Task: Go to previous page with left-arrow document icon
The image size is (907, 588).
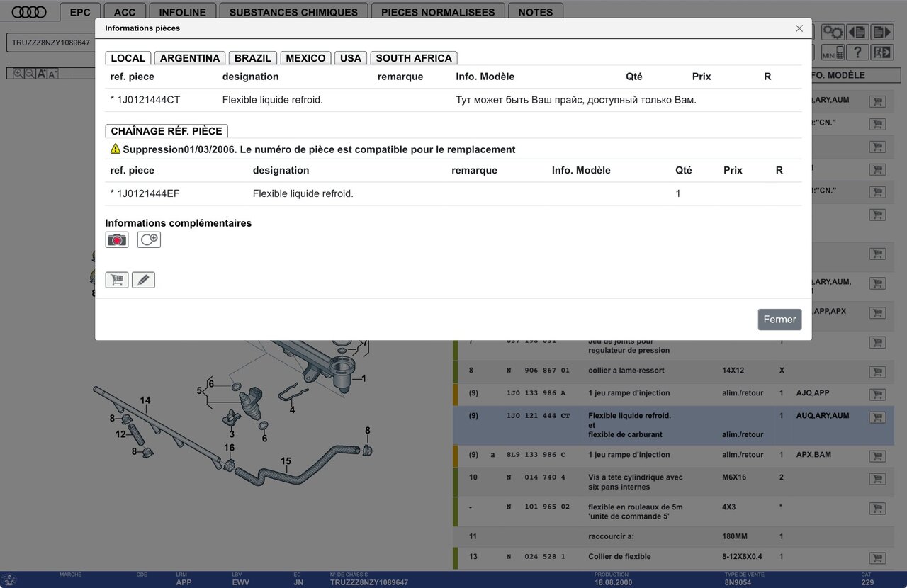Action: 857,33
